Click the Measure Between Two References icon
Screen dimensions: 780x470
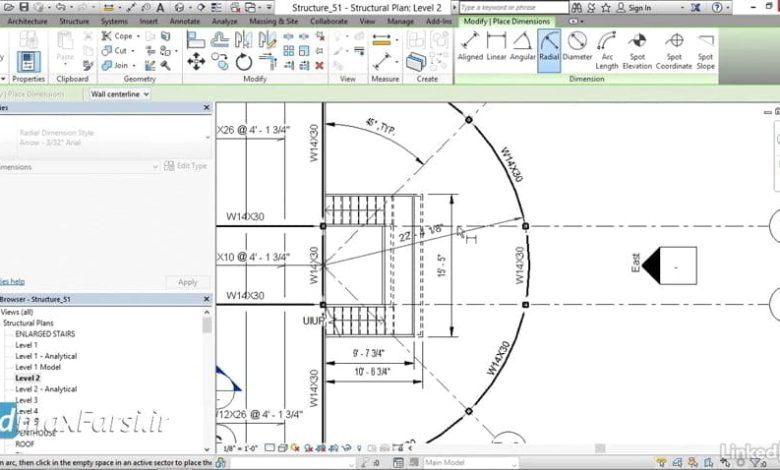[381, 41]
